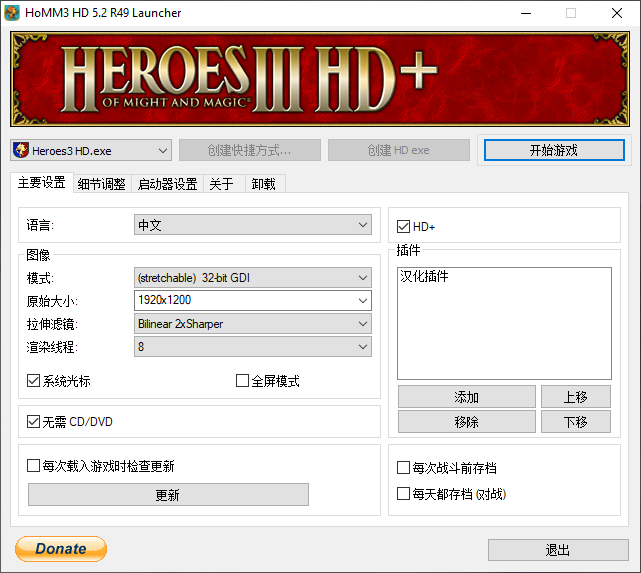Click the 退出 button
641x573 pixels.
coord(558,550)
